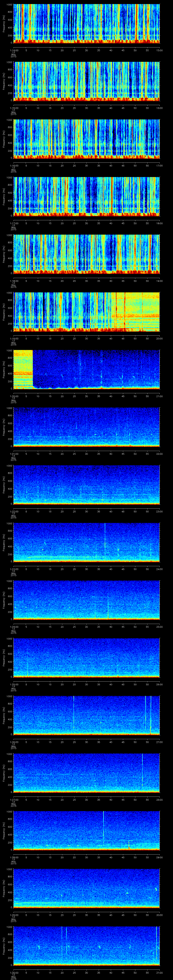Click the "1:26:00" start time label
Screen dimensions: 173x980
click(x=14, y=742)
